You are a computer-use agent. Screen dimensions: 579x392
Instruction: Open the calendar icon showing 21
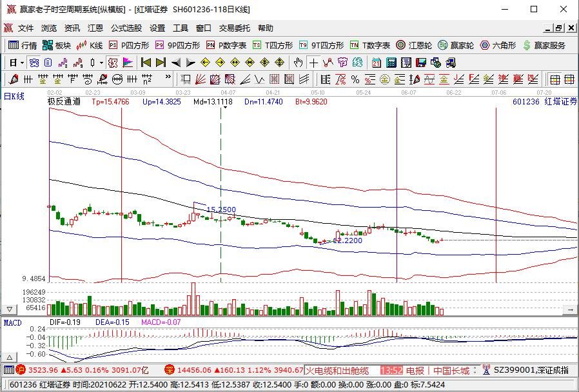(x=377, y=63)
